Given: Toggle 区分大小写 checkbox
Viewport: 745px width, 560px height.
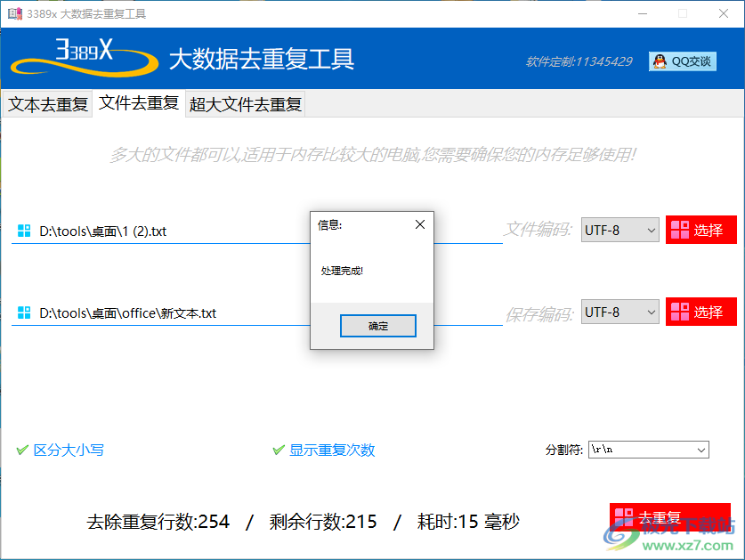Looking at the screenshot, I should click(x=61, y=450).
